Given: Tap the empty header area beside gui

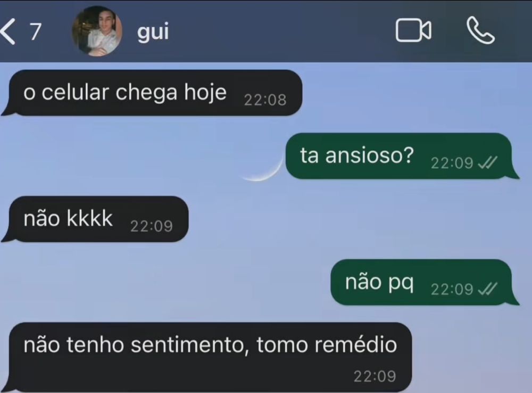Looking at the screenshot, I should pyautogui.click(x=281, y=31).
